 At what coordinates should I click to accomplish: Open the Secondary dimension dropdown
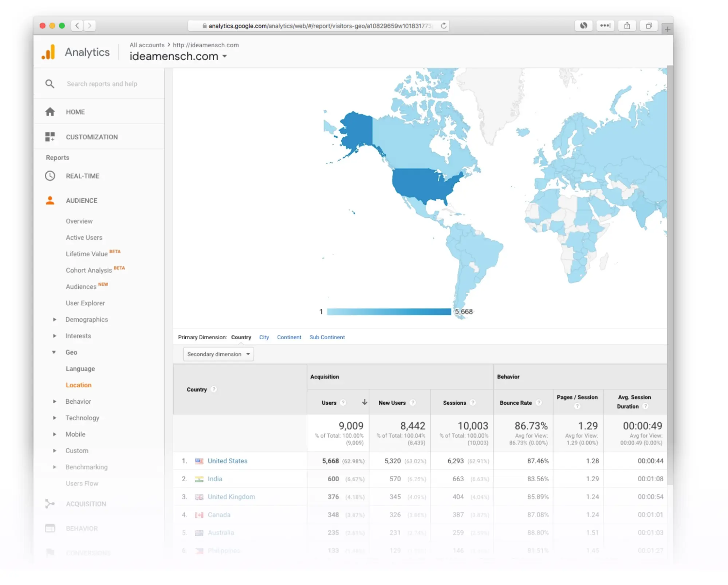tap(218, 354)
